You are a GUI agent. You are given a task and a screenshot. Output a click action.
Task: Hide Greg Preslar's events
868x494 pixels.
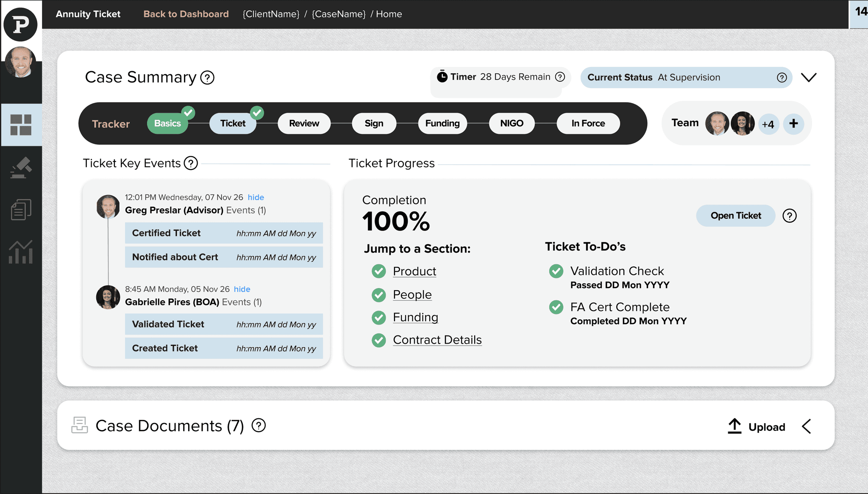256,197
